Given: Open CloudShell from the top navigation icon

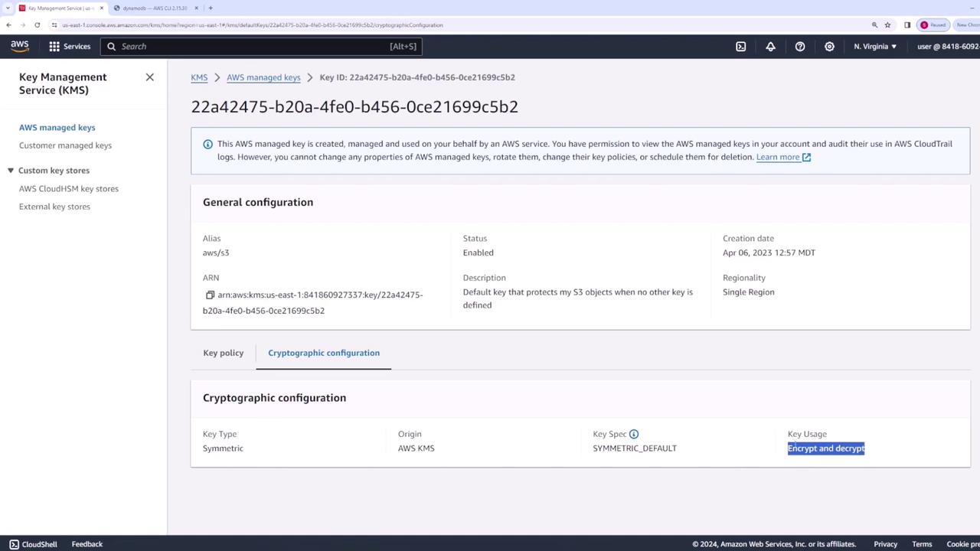Looking at the screenshot, I should 740,47.
